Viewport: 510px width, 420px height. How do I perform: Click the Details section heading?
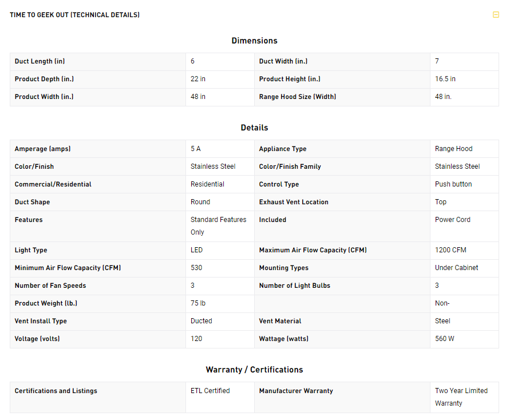pos(254,128)
